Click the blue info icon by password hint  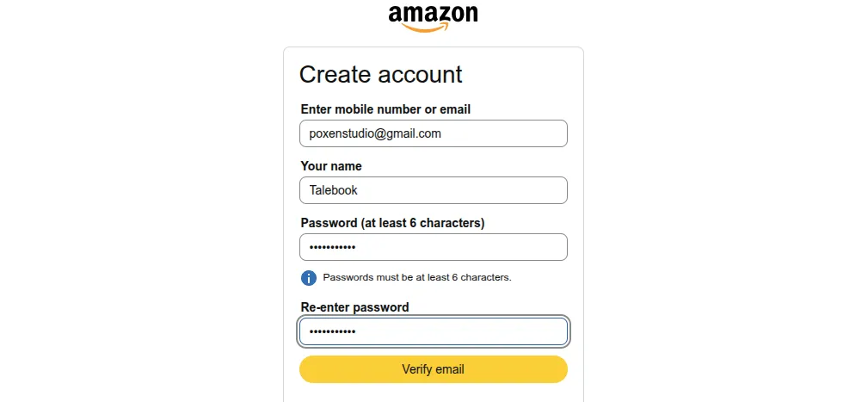(309, 278)
